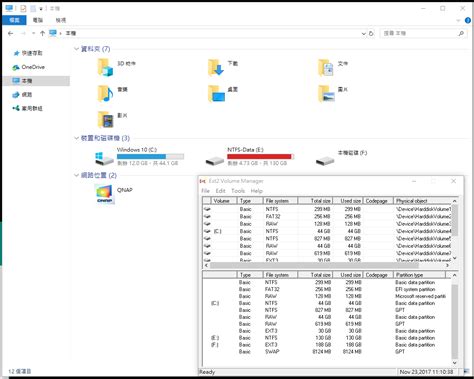Viewport: 474px width, 379px height.
Task: Click NTFS-Data (E:) red usage bar
Action: [260, 156]
